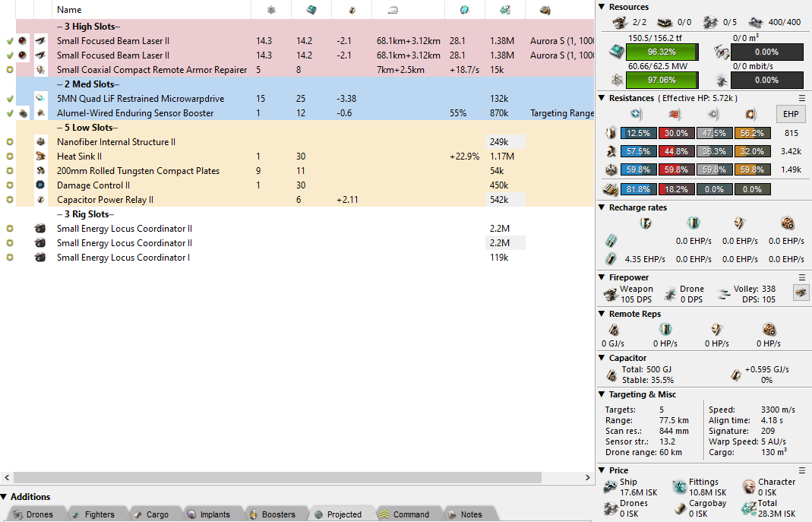Collapse the Resources panel
812x522 pixels.
pyautogui.click(x=602, y=7)
